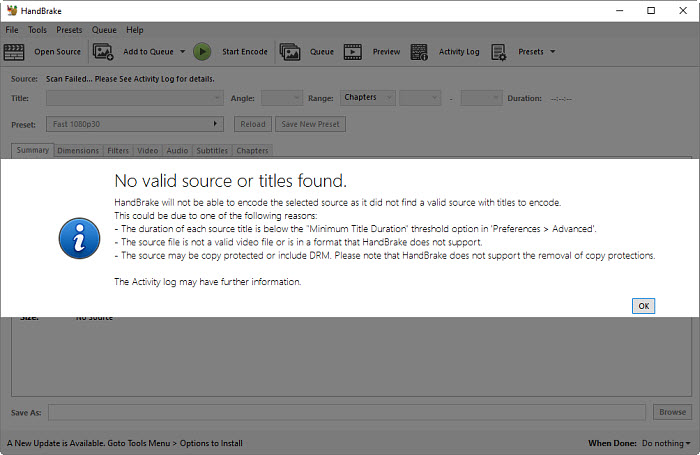The image size is (700, 455).
Task: Click the HandBrake app logo in title bar
Action: [x=12, y=11]
